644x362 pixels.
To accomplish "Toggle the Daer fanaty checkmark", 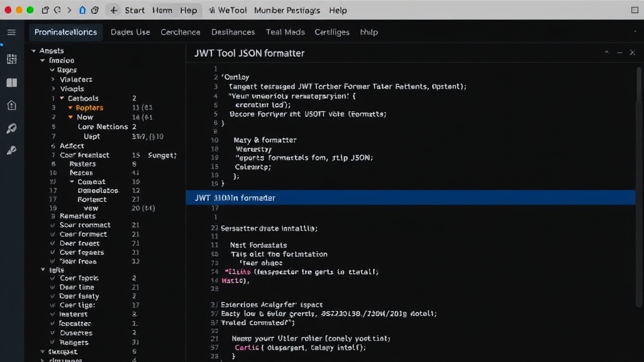I will [53, 297].
